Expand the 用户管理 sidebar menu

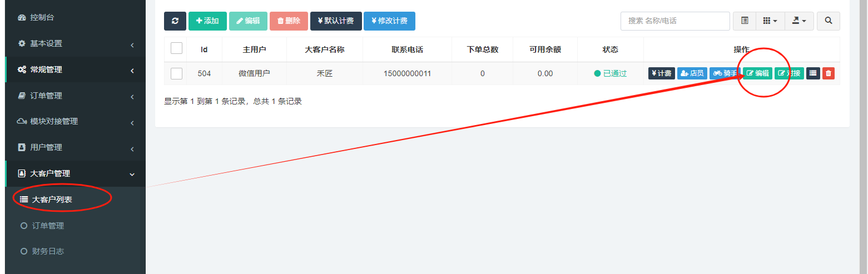pos(75,147)
